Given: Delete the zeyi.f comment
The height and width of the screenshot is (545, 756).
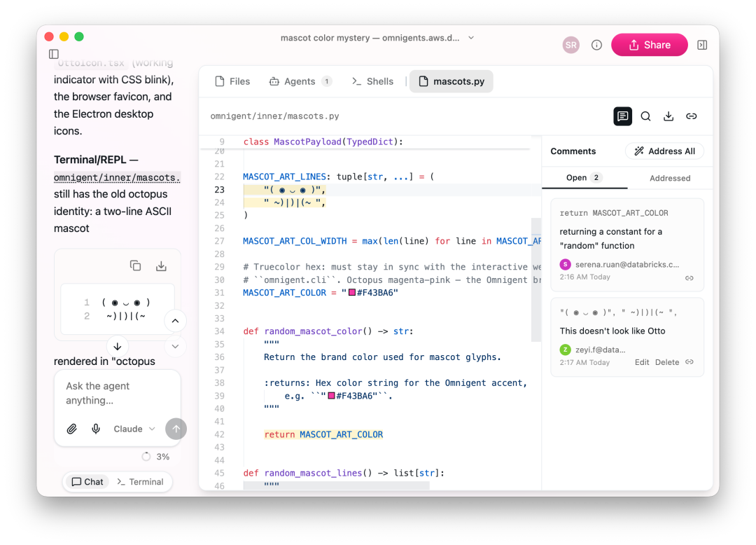Looking at the screenshot, I should [x=667, y=362].
